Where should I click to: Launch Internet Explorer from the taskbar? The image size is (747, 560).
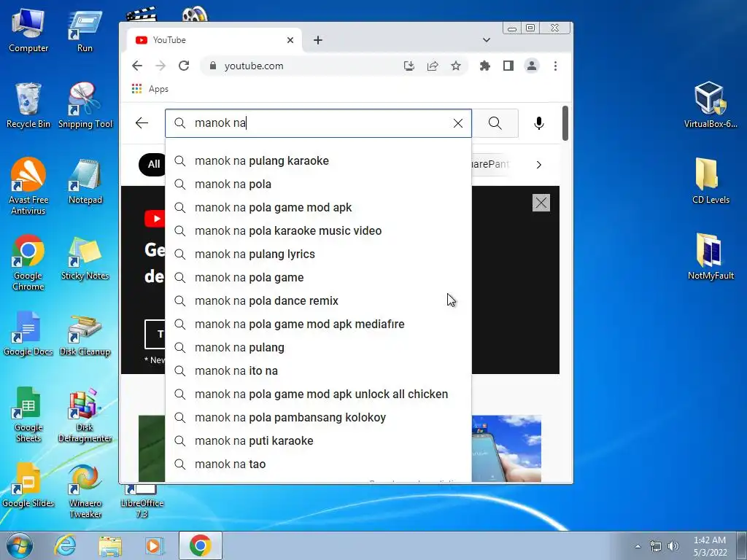65,545
